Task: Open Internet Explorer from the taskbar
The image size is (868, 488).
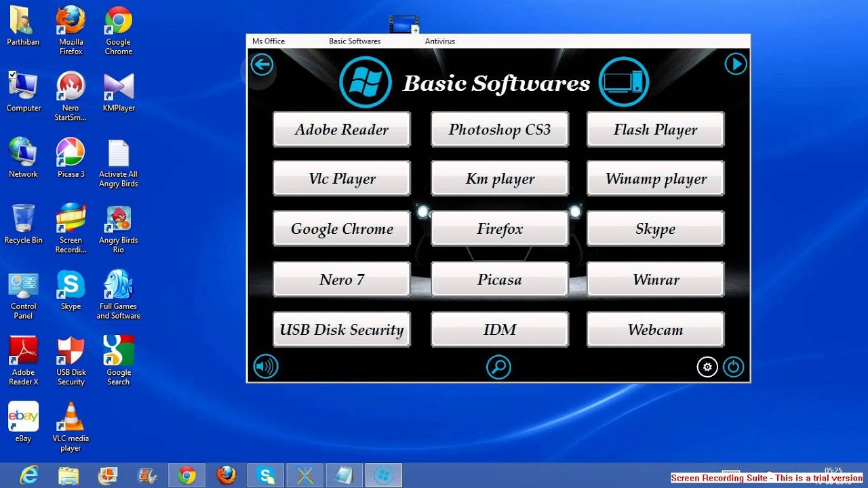Action: [28, 476]
